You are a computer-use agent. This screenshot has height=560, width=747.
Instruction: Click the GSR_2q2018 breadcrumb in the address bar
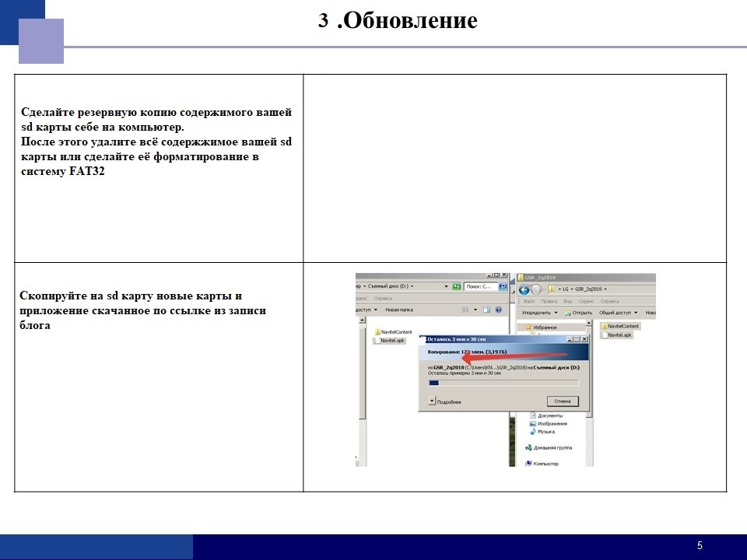(588, 289)
